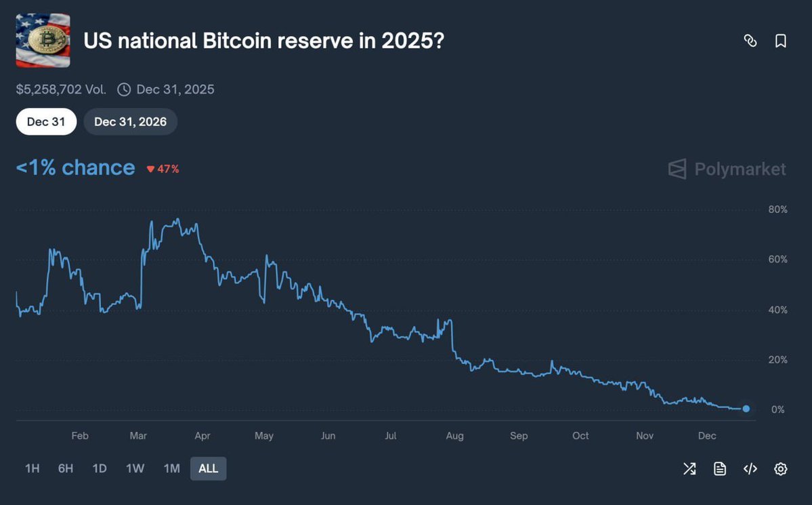Click the Polymarket logo watermark
812x505 pixels.
(x=727, y=169)
